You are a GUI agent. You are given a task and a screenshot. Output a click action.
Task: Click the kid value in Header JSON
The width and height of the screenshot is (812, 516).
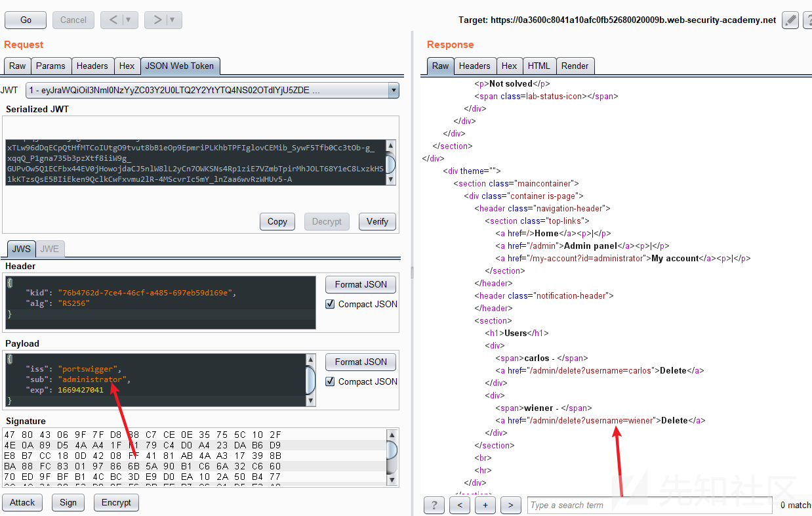[x=146, y=293]
